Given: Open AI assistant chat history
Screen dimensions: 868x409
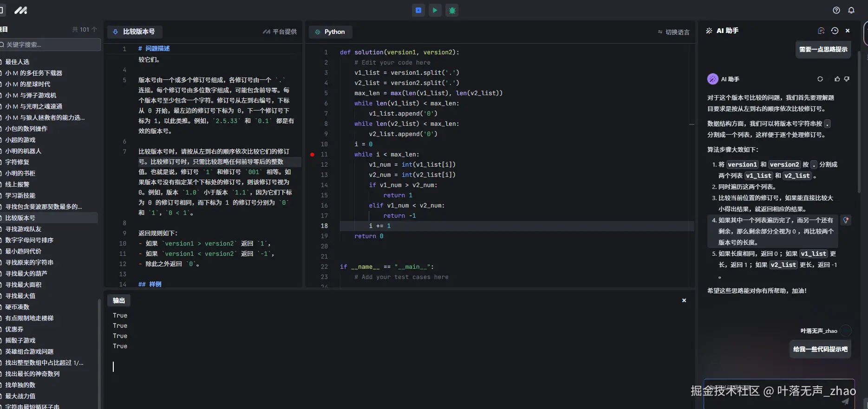Looking at the screenshot, I should [x=835, y=31].
